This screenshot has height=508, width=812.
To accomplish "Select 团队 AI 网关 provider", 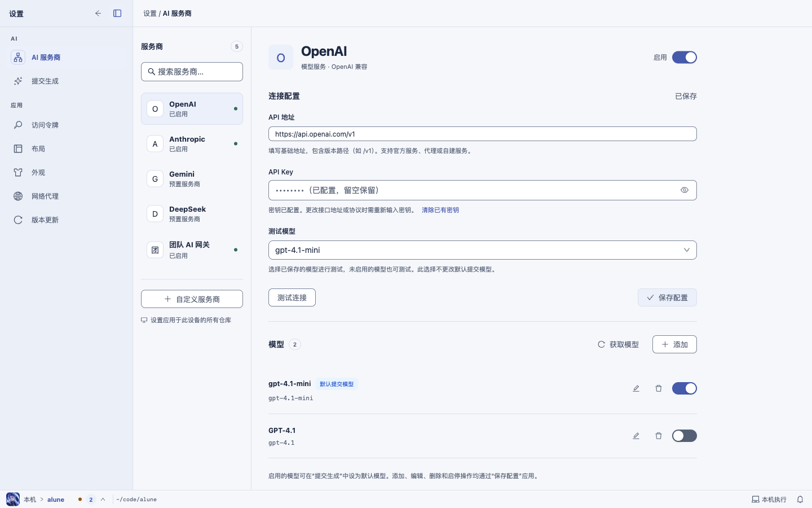I will [192, 250].
